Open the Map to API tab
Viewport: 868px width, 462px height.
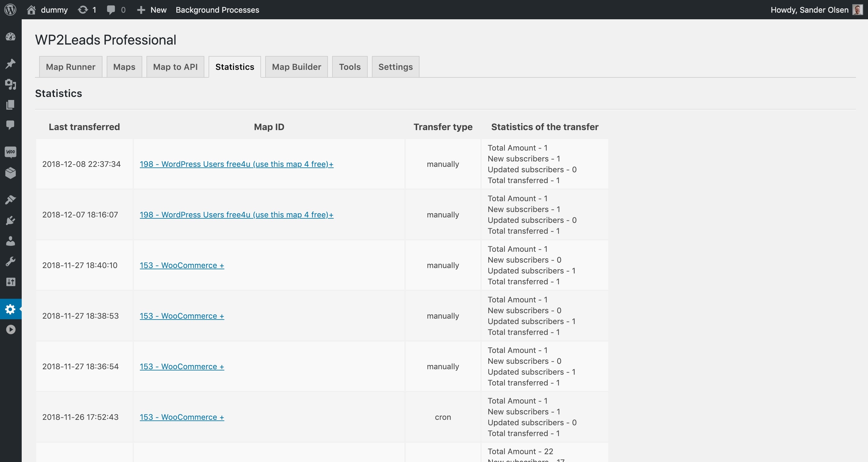point(175,67)
